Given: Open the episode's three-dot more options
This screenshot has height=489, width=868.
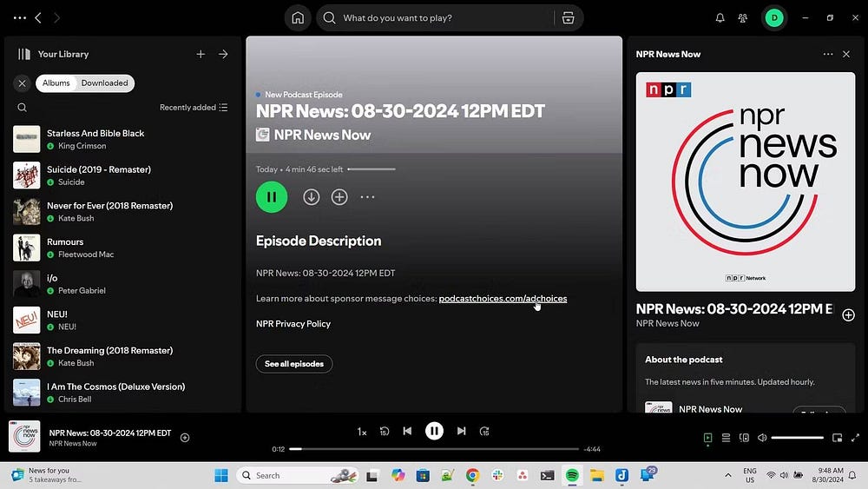Looking at the screenshot, I should coord(367,197).
